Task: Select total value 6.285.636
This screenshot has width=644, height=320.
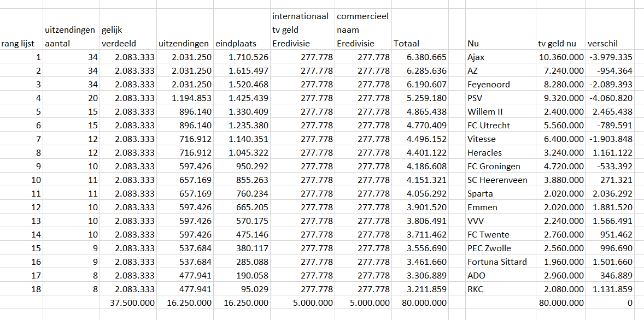Action: point(420,70)
